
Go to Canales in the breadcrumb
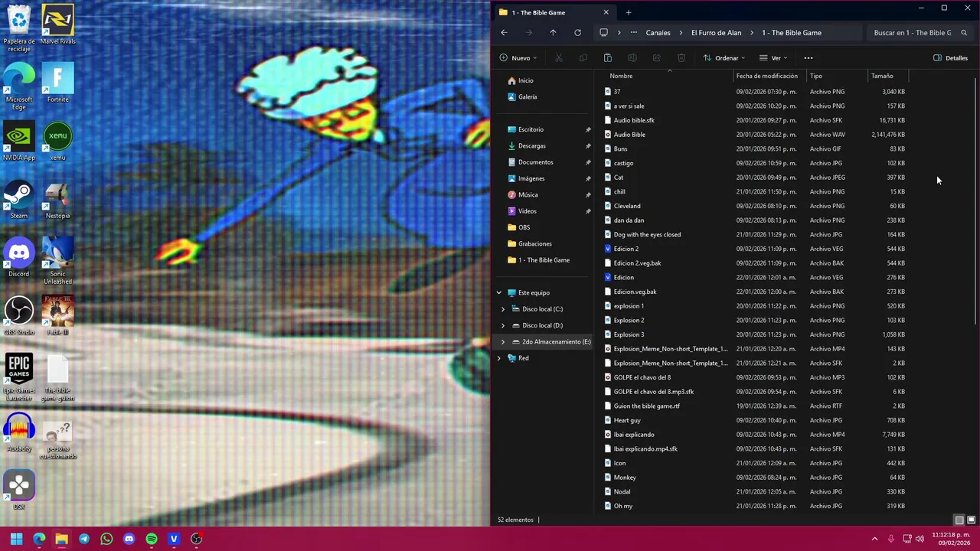[x=658, y=33]
